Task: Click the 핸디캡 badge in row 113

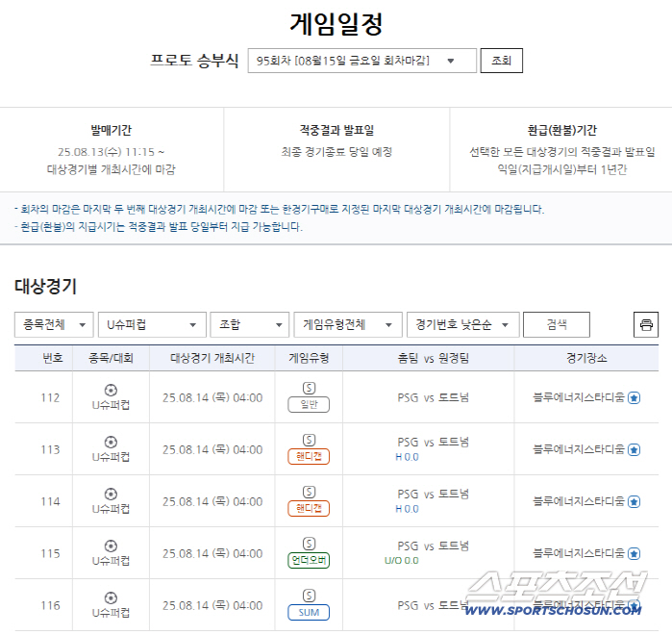Action: pos(309,457)
